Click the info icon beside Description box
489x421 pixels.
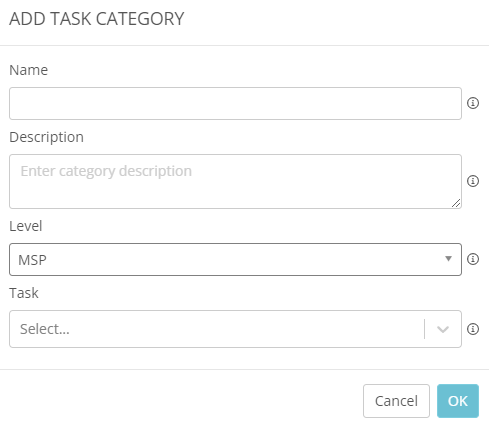click(x=473, y=181)
